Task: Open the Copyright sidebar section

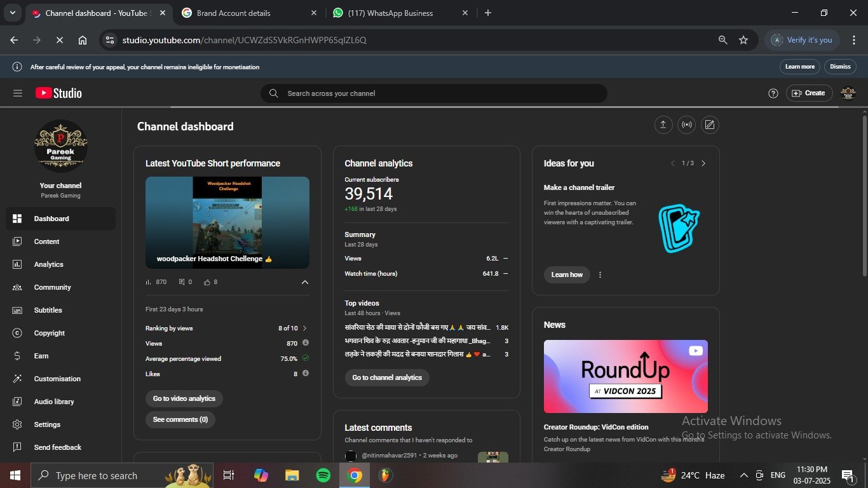Action: (x=61, y=333)
